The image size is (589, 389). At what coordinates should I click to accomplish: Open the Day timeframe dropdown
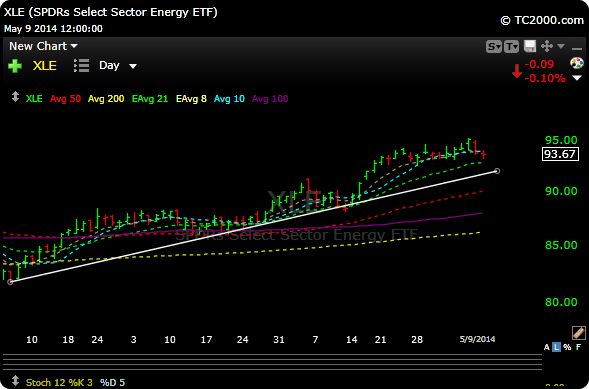pyautogui.click(x=118, y=66)
